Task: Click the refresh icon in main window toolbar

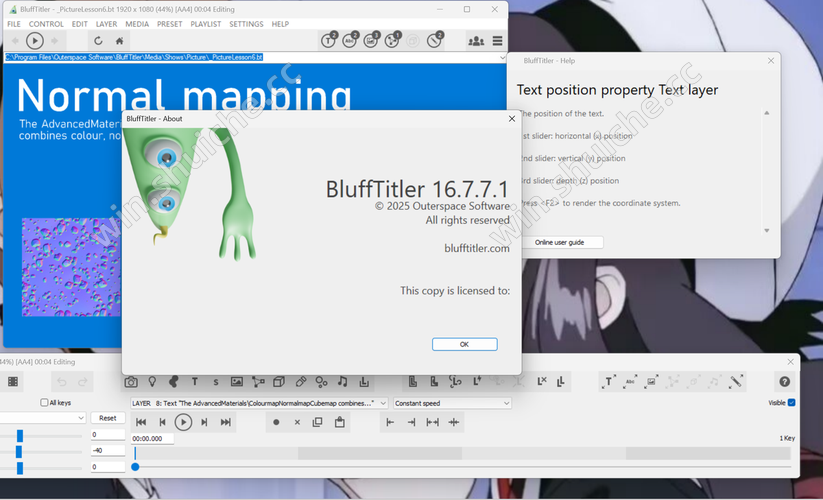Action: (x=98, y=40)
